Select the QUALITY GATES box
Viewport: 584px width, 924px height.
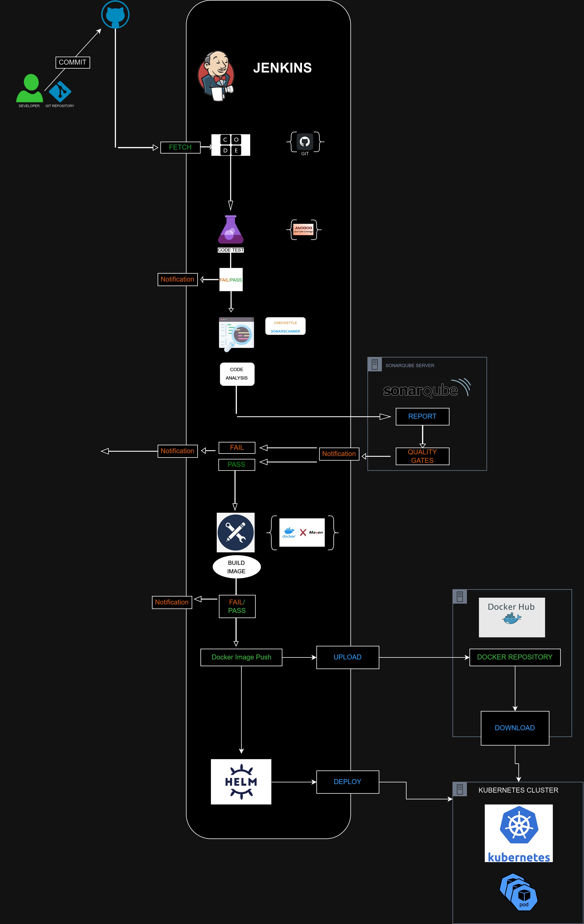[423, 456]
